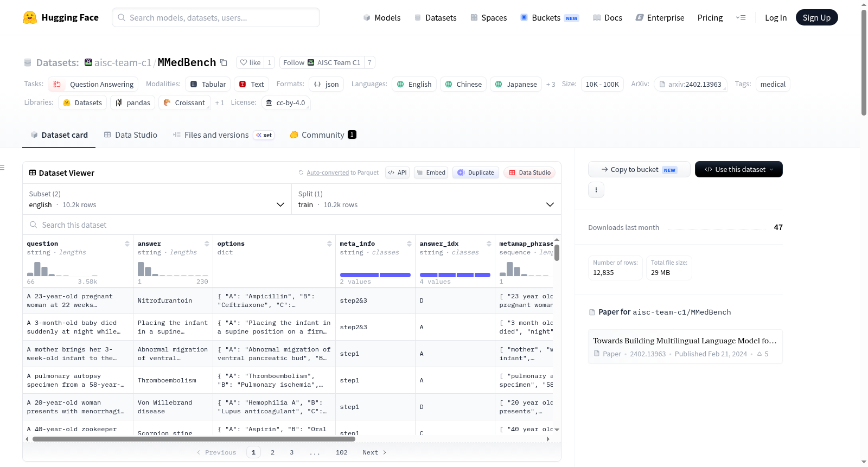Click the Datasets library tag
868x467 pixels.
tap(82, 103)
